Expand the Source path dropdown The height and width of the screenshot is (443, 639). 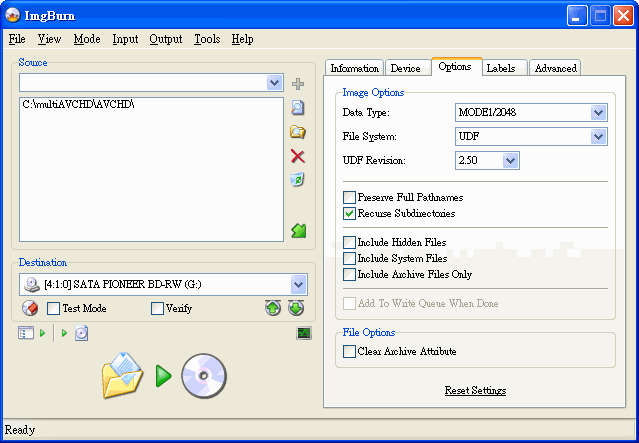[x=275, y=83]
